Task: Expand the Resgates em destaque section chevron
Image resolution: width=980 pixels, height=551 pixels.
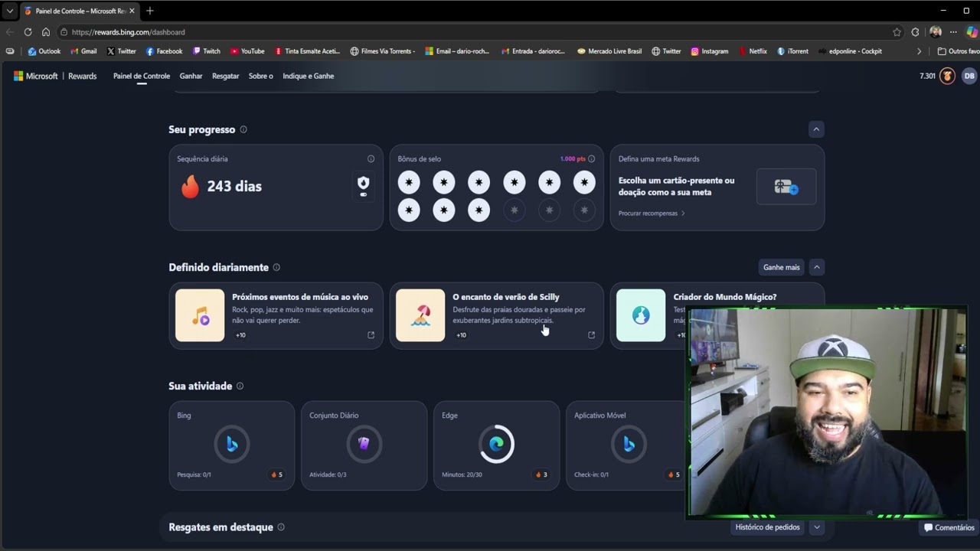Action: click(817, 527)
